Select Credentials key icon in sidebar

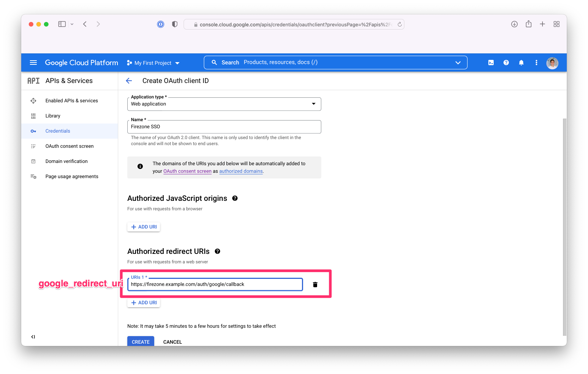click(33, 131)
